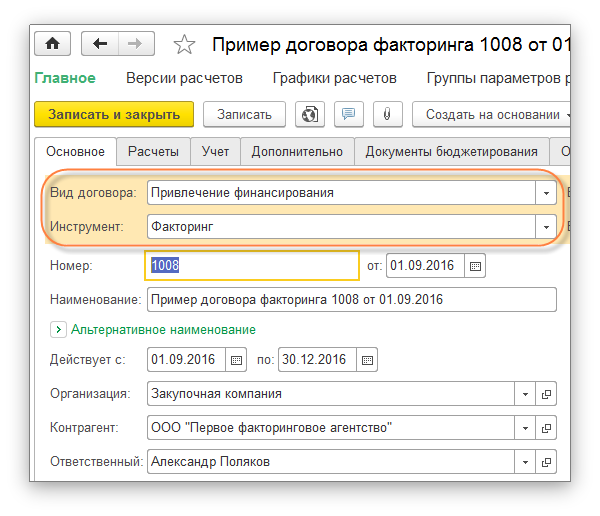This screenshot has width=600, height=516.
Task: Open the discussion comment bubble icon
Action: 349,114
